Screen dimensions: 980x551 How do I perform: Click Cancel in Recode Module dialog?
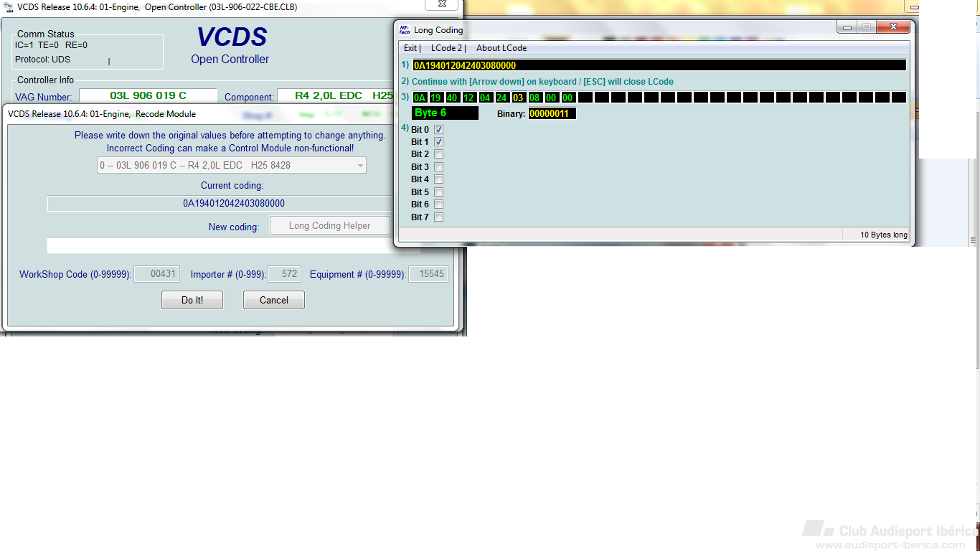click(x=274, y=300)
